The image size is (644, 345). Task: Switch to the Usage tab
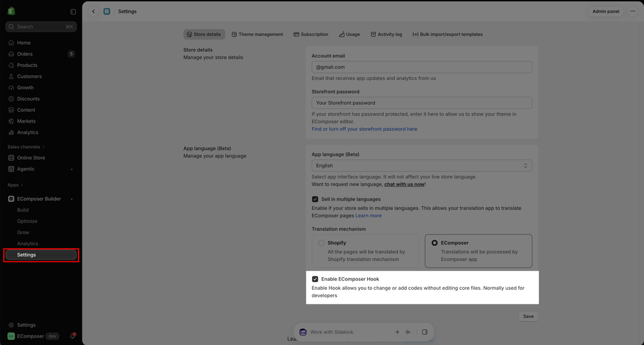coord(350,35)
